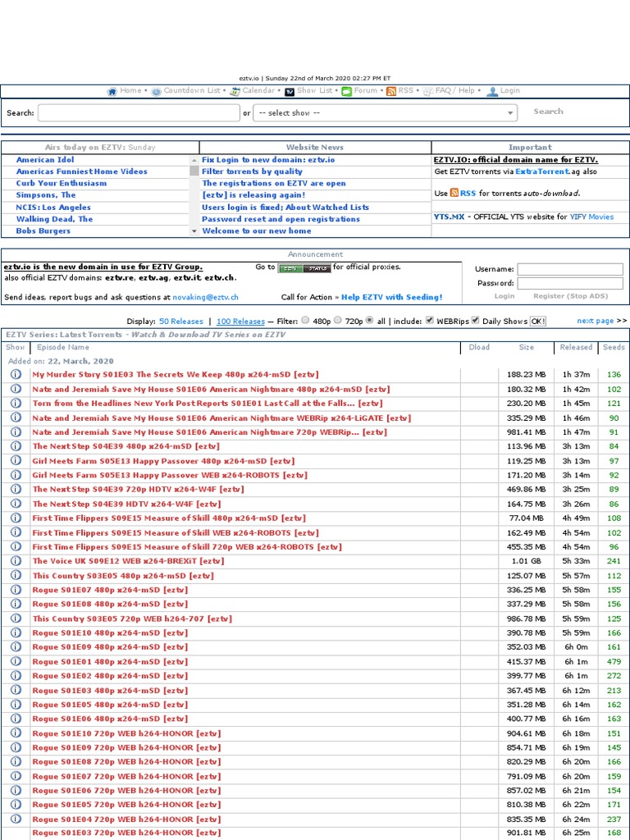Screen dimensions: 630x840
Task: Open info icon for Torn from the Headlines
Action: pyautogui.click(x=16, y=403)
